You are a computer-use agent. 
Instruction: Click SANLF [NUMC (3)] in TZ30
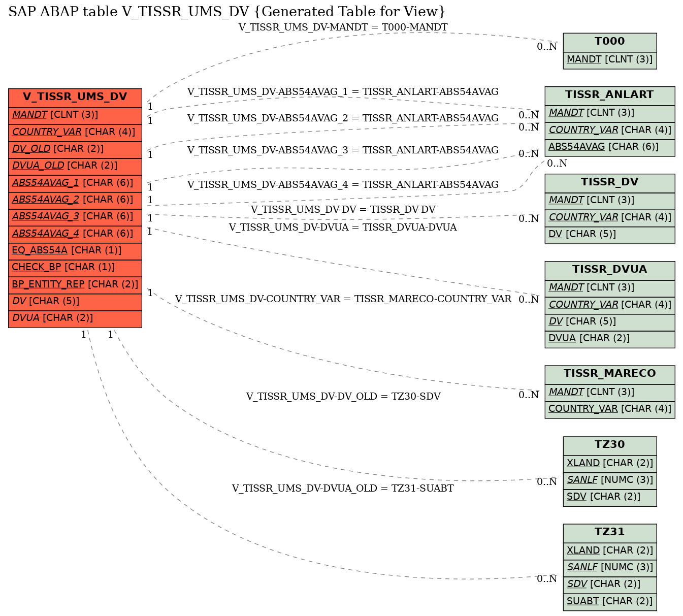coord(610,480)
